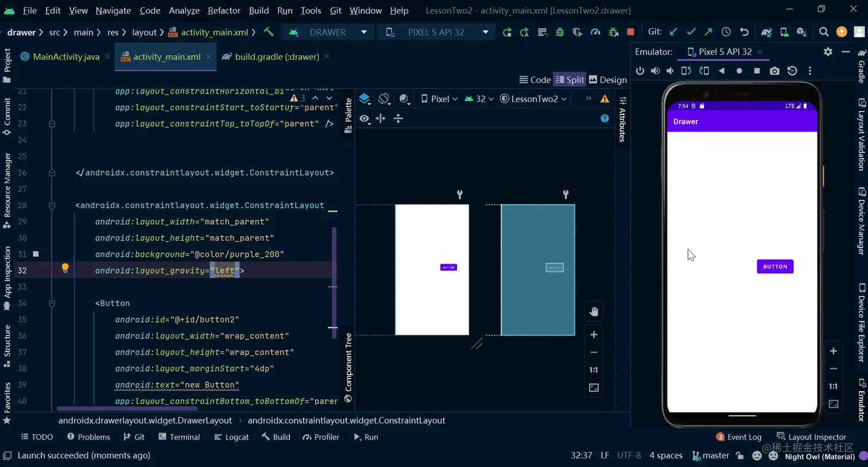868x467 pixels.
Task: Toggle the pan hand tool in design
Action: coord(594,311)
